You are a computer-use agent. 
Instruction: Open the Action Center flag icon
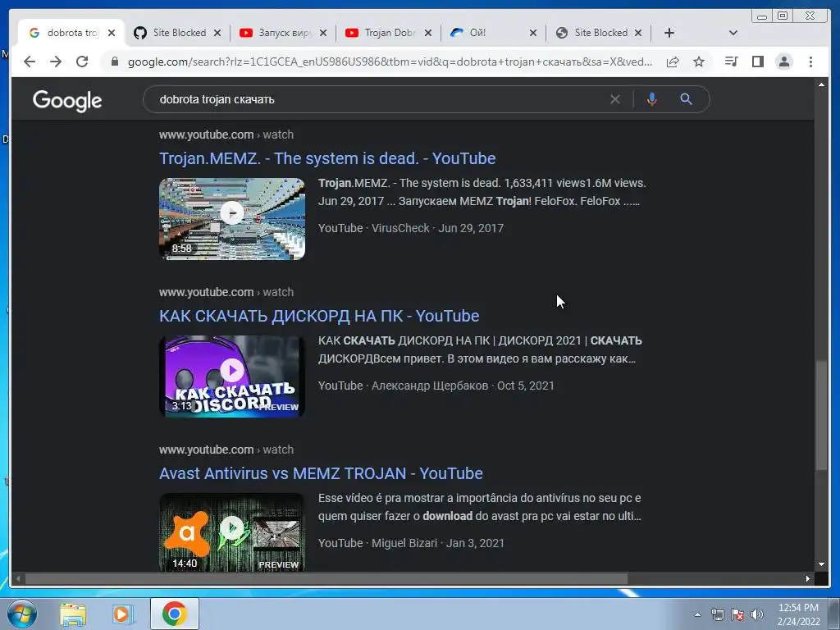tap(737, 614)
